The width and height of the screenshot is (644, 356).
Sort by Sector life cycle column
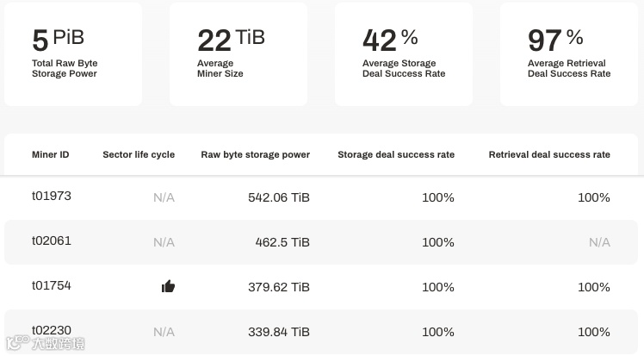click(x=139, y=155)
